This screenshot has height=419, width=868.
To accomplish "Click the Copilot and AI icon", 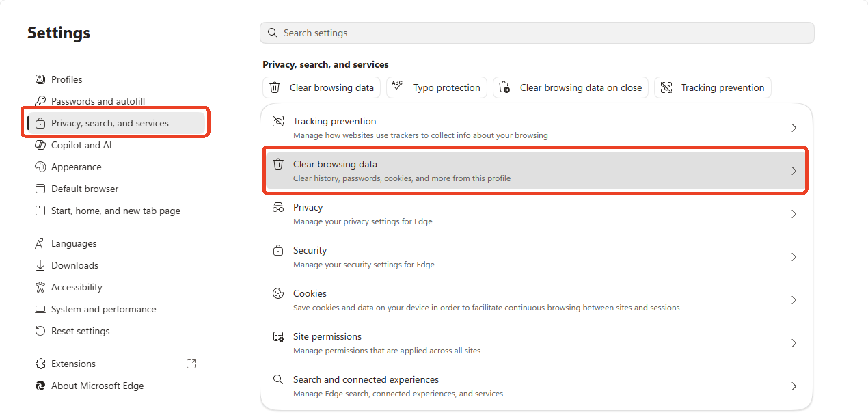I will coord(40,145).
